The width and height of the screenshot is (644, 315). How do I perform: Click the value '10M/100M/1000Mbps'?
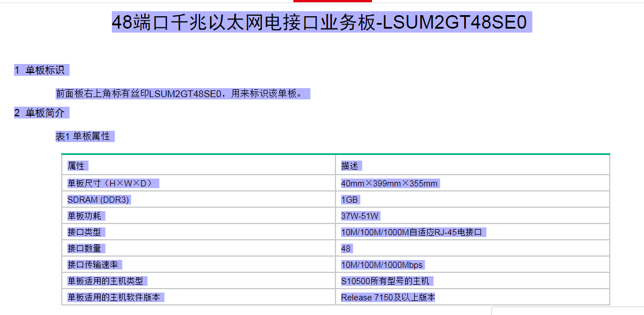point(382,265)
